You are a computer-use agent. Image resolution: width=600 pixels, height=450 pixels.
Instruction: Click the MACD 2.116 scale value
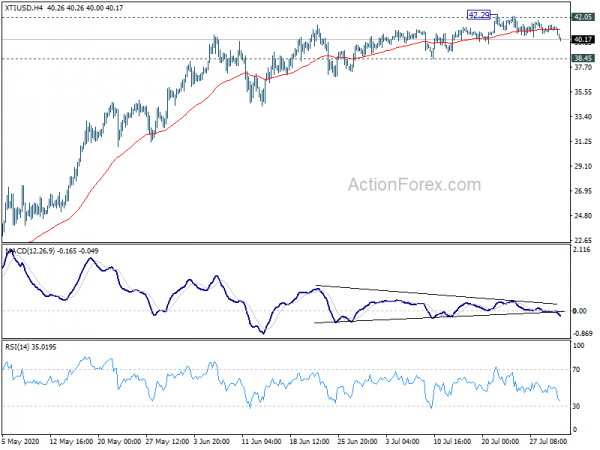click(x=582, y=249)
